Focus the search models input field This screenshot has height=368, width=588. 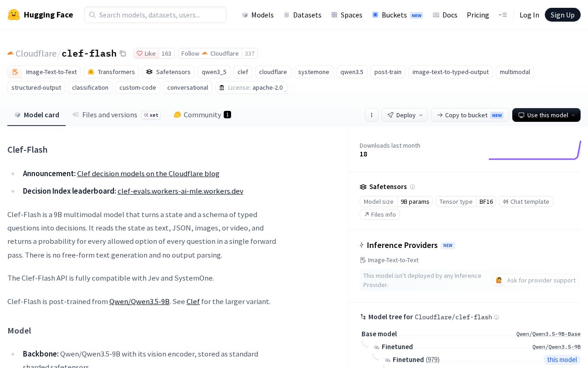155,15
